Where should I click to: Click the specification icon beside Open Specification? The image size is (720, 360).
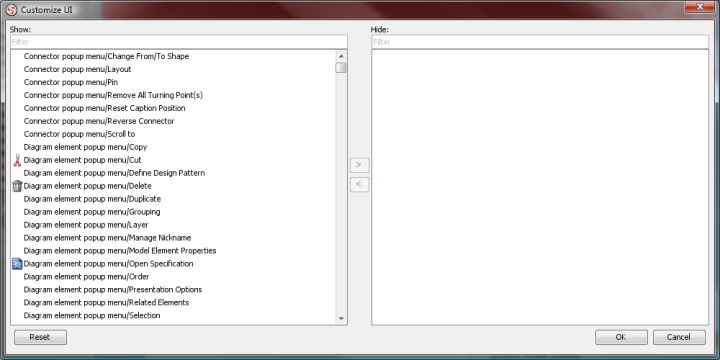pyautogui.click(x=17, y=264)
